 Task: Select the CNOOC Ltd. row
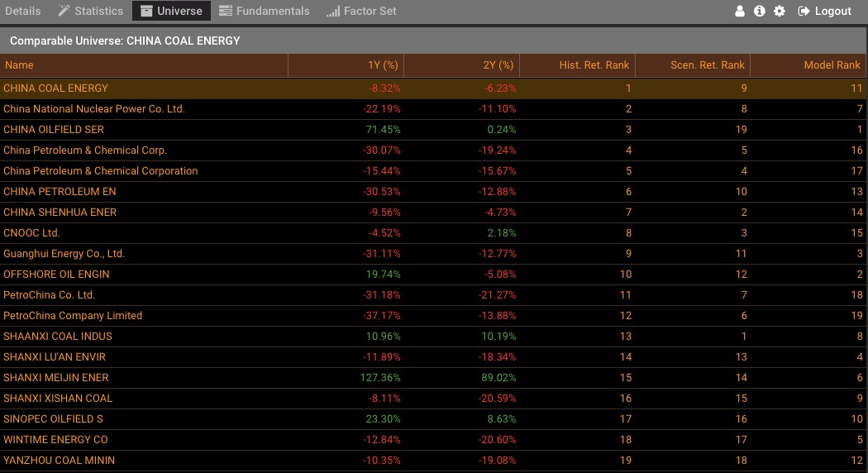pos(434,233)
